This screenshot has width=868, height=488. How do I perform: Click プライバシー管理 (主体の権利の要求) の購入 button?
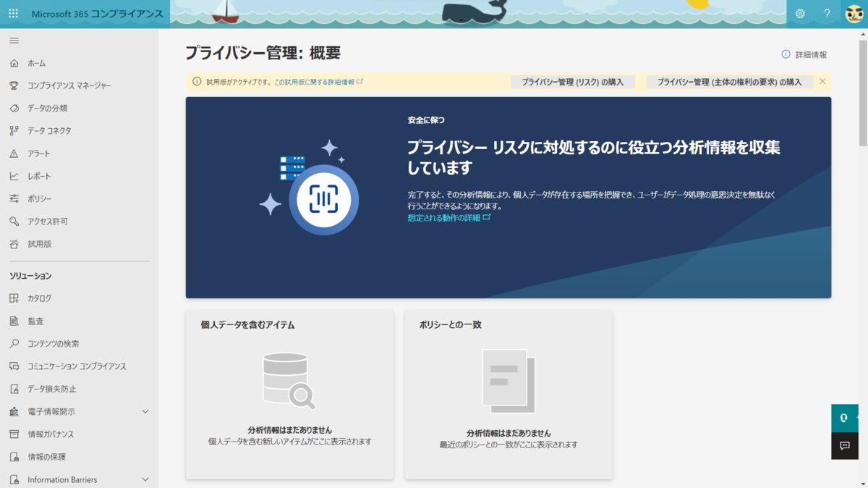point(730,82)
